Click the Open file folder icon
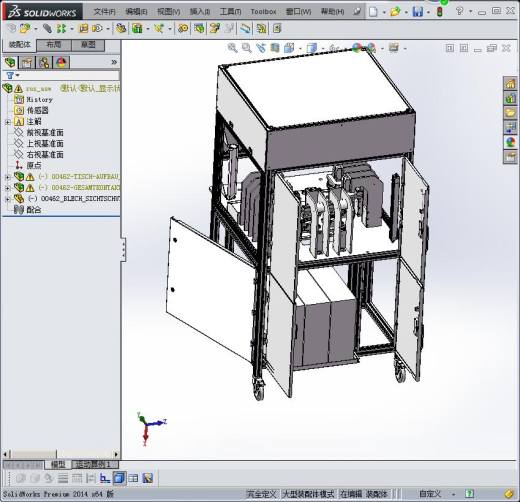This screenshot has height=502, width=520. click(395, 12)
